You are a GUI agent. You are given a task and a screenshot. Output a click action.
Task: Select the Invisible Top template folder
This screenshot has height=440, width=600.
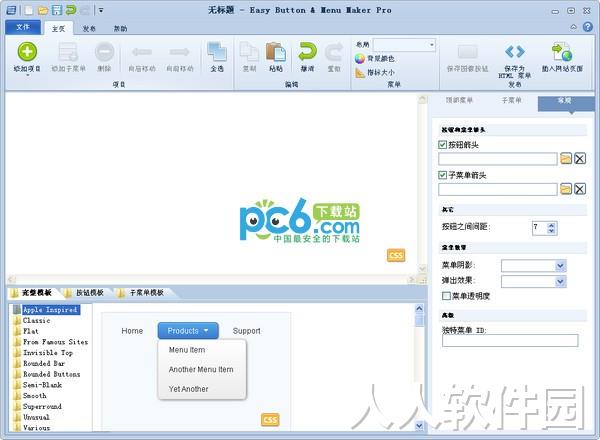pyautogui.click(x=43, y=352)
